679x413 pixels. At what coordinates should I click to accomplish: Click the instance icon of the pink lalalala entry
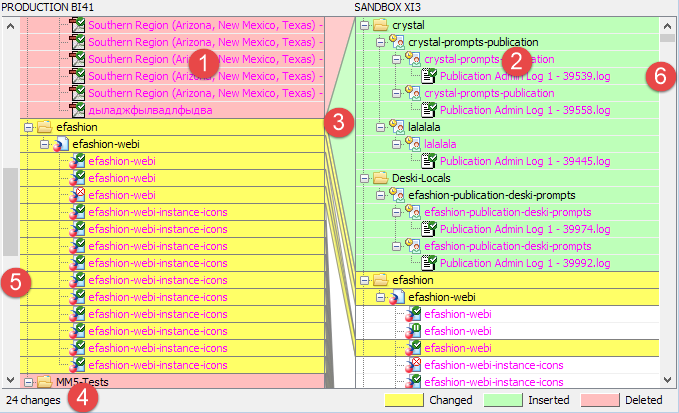tap(413, 143)
